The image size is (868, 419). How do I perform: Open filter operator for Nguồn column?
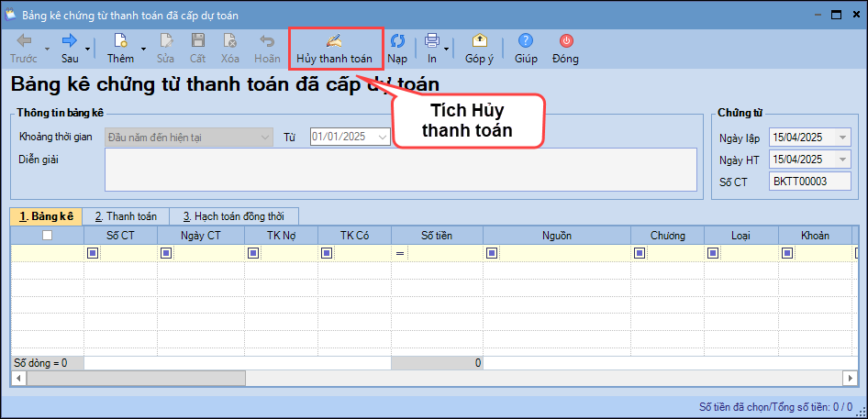click(x=492, y=253)
